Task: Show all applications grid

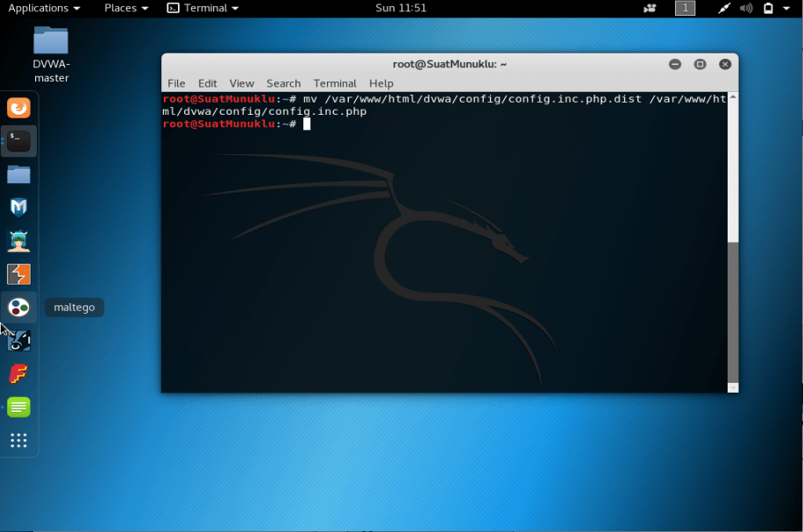Action: coord(18,440)
